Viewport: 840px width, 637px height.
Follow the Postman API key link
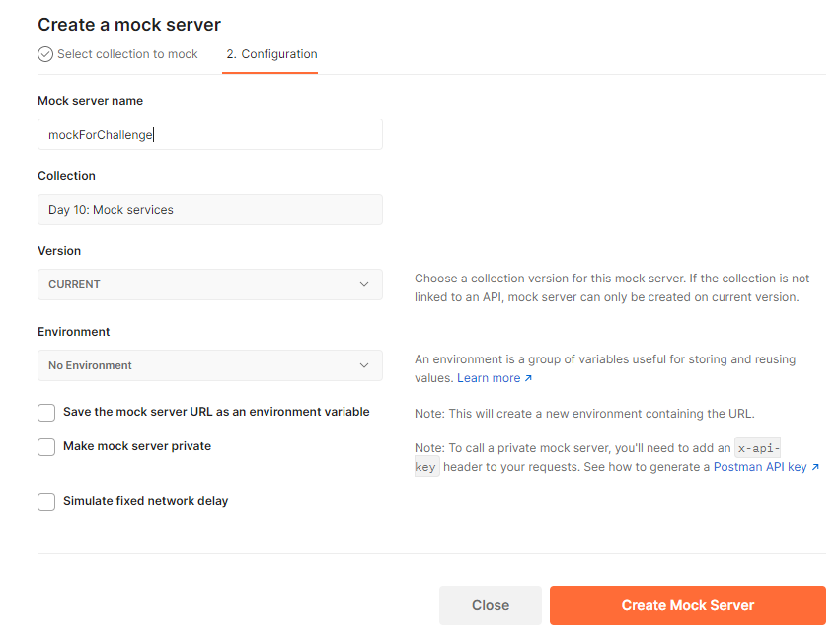point(760,467)
